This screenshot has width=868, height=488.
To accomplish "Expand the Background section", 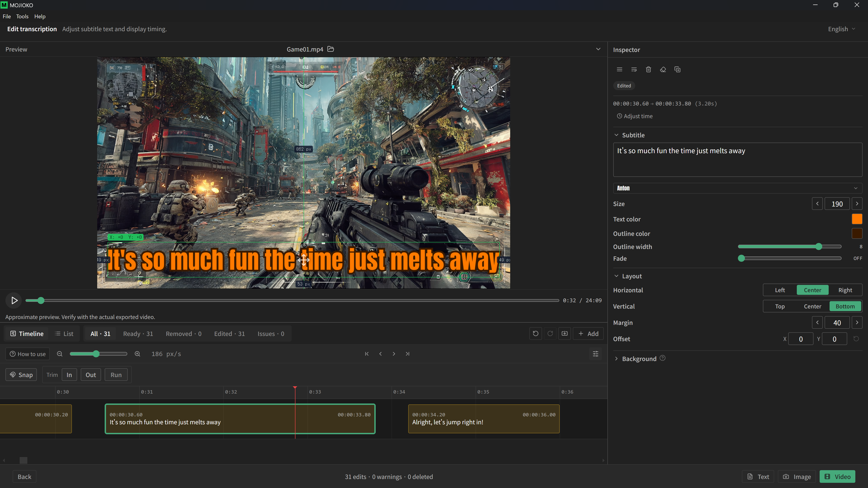I will pos(616,359).
